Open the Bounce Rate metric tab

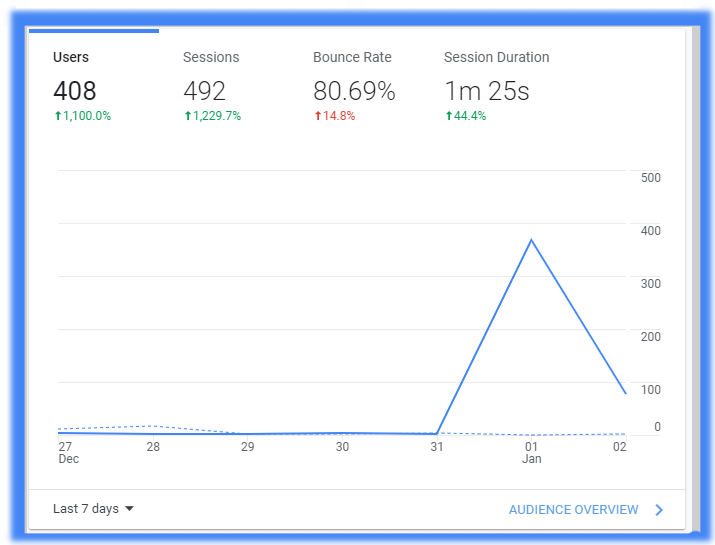[x=354, y=84]
